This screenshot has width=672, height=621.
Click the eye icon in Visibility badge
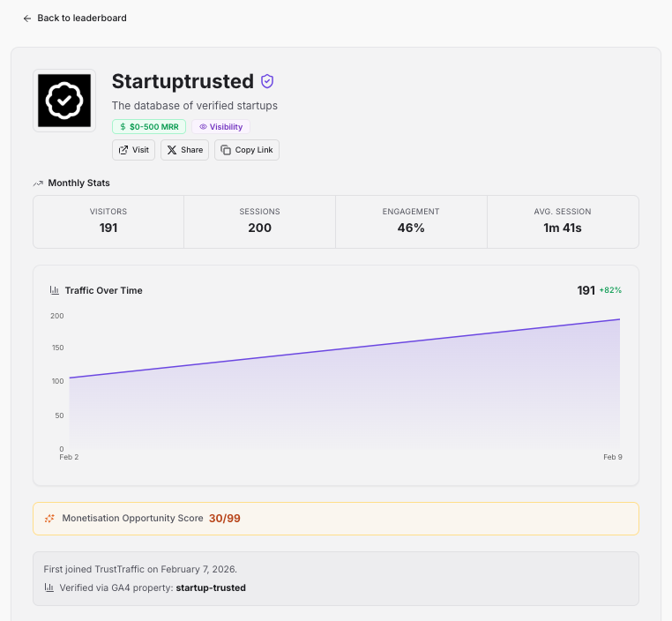click(x=203, y=127)
